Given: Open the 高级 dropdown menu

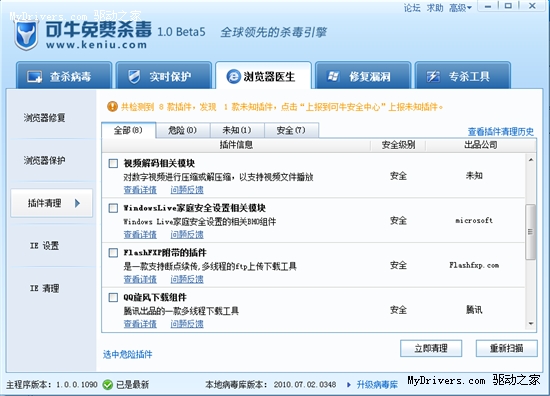Looking at the screenshot, I should (x=460, y=8).
